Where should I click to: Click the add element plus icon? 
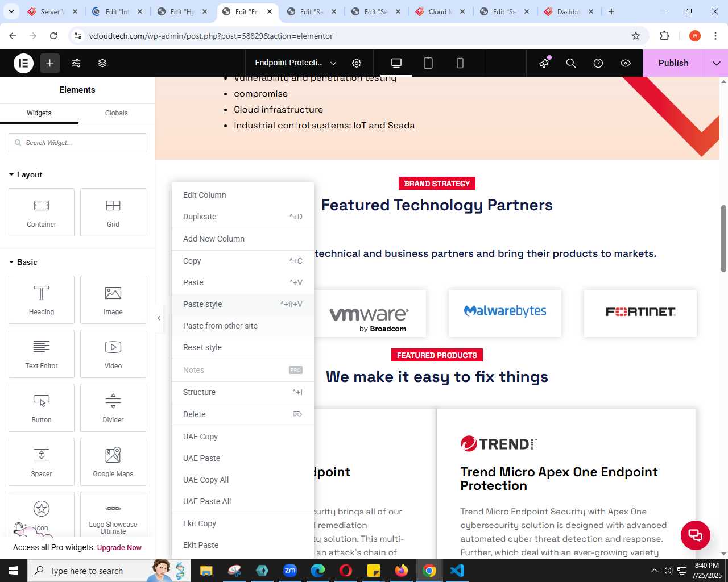coord(50,63)
